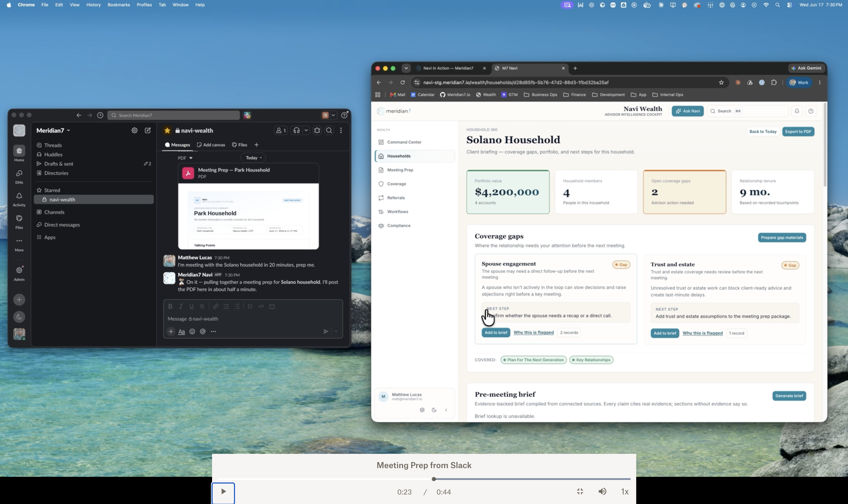Open Chrome extensions puzzle icon
This screenshot has width=848, height=504.
point(774,82)
